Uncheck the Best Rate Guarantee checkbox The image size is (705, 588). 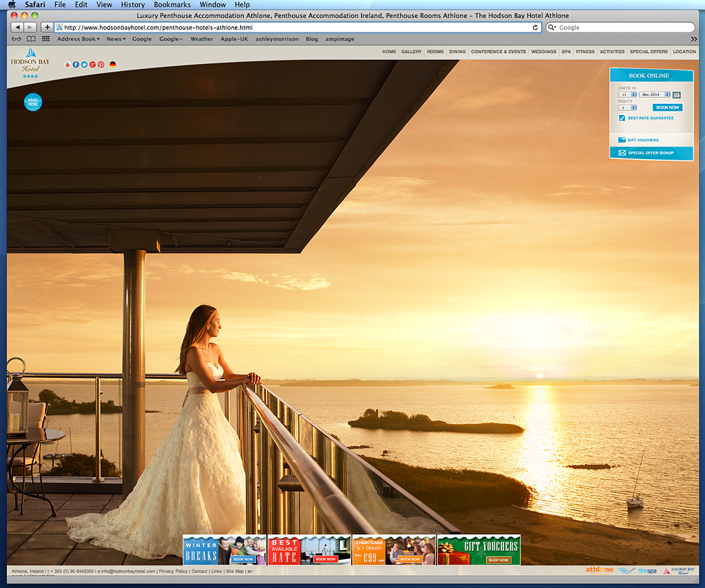point(622,118)
